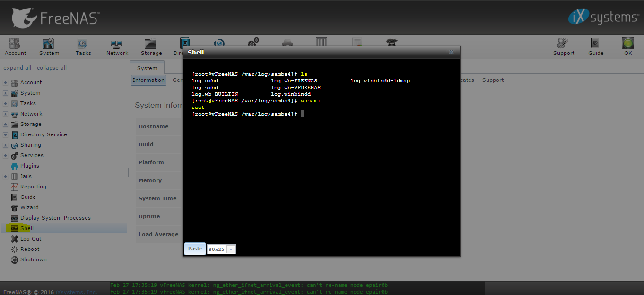
Task: Expand the System tree node
Action: [6, 93]
